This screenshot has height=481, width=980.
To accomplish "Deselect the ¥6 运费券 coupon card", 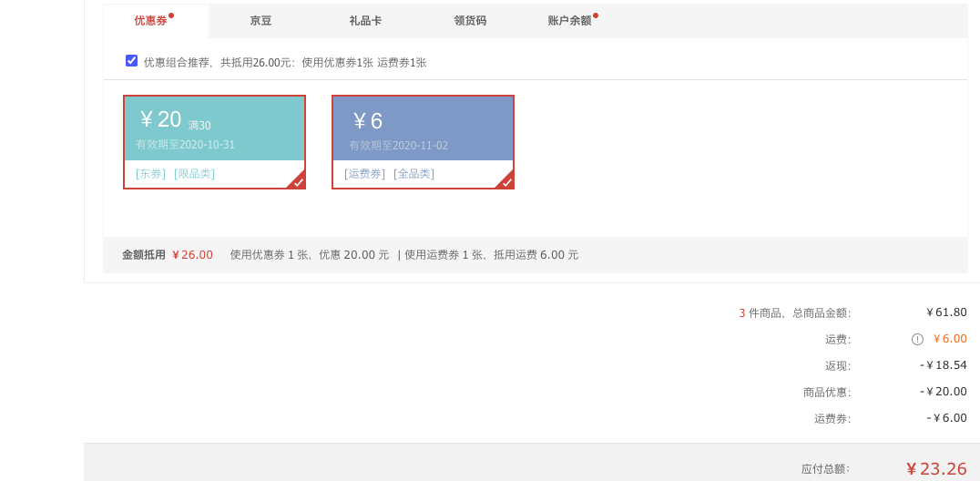I will pyautogui.click(x=423, y=142).
